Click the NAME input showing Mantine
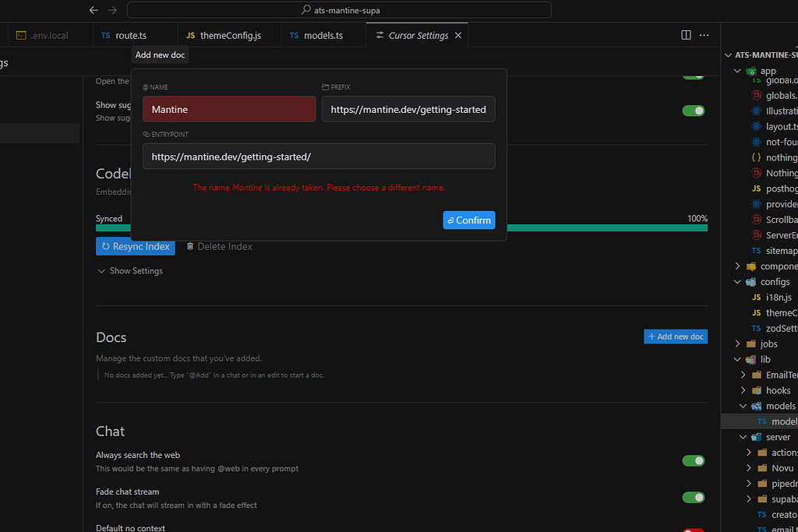The height and width of the screenshot is (532, 798). 228,109
